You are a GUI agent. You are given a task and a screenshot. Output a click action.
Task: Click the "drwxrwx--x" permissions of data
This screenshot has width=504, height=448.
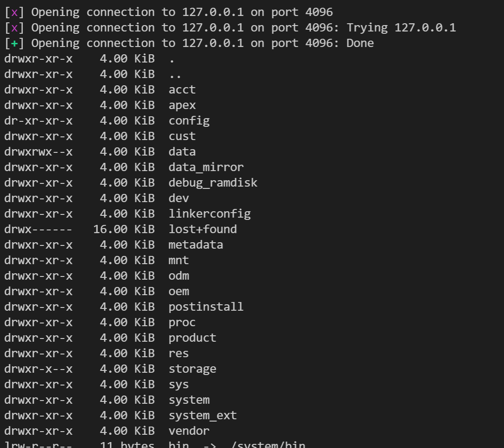38,152
